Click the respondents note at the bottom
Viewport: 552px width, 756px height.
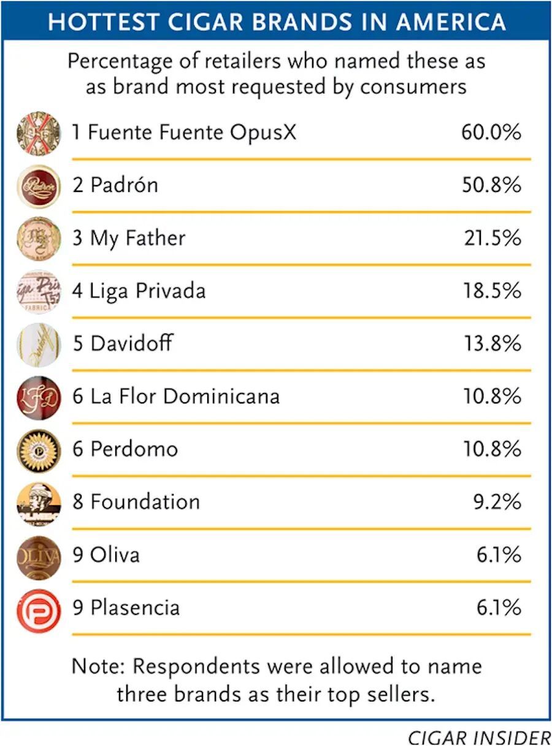point(277,679)
